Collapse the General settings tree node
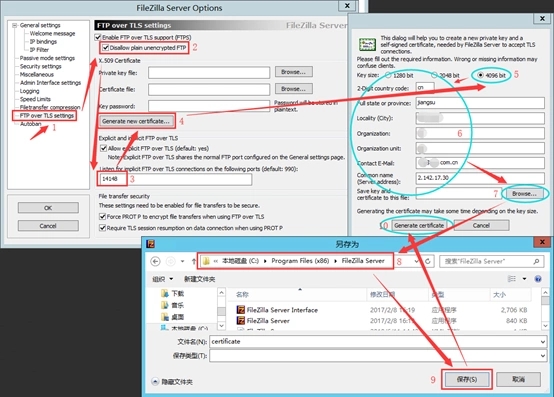Viewport: 554px width, 397px height. coord(14,25)
